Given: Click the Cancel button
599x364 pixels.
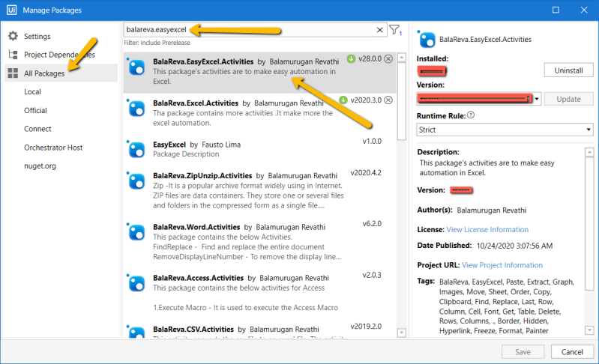Looking at the screenshot, I should (572, 352).
